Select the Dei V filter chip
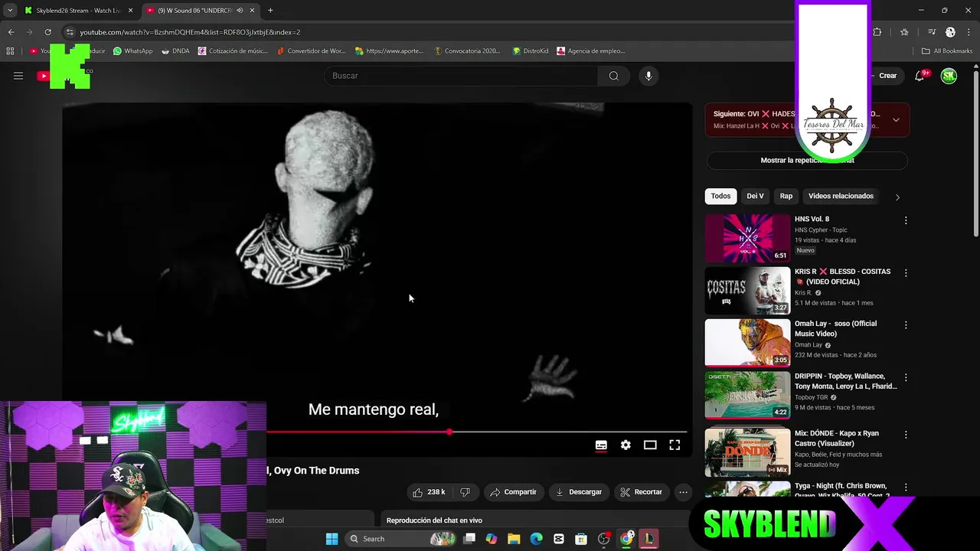The height and width of the screenshot is (551, 980). pyautogui.click(x=755, y=196)
